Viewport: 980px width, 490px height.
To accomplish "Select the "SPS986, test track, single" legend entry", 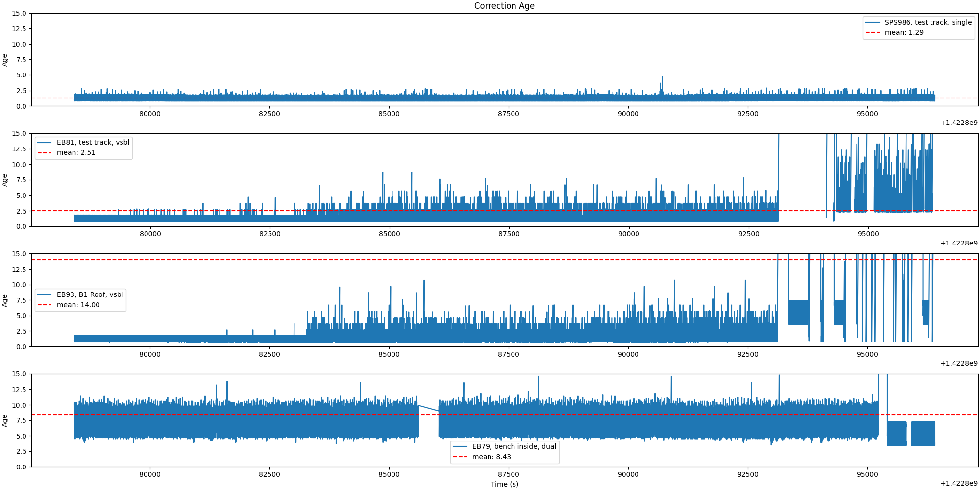I will click(928, 22).
